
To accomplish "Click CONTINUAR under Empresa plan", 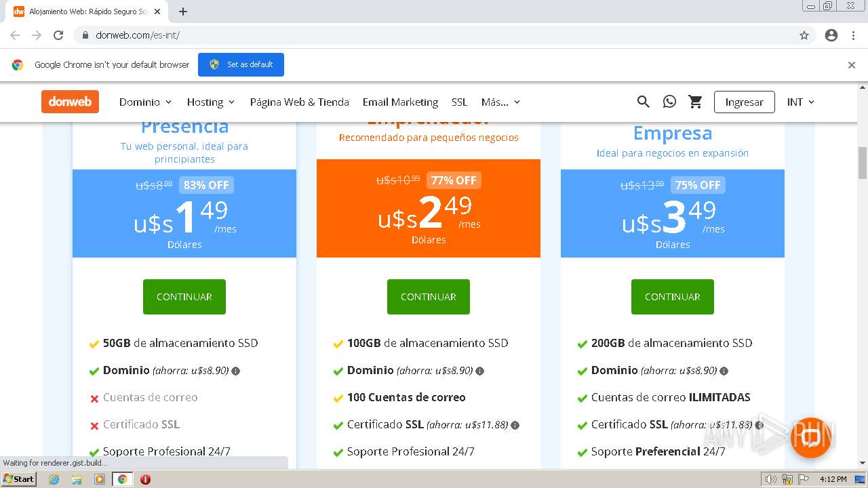I will tap(673, 297).
